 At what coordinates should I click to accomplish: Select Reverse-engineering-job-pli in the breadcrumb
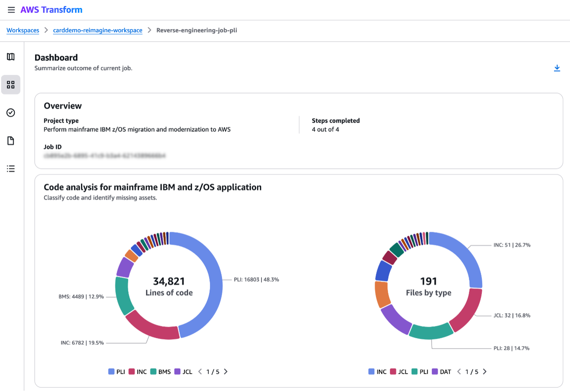coord(197,30)
